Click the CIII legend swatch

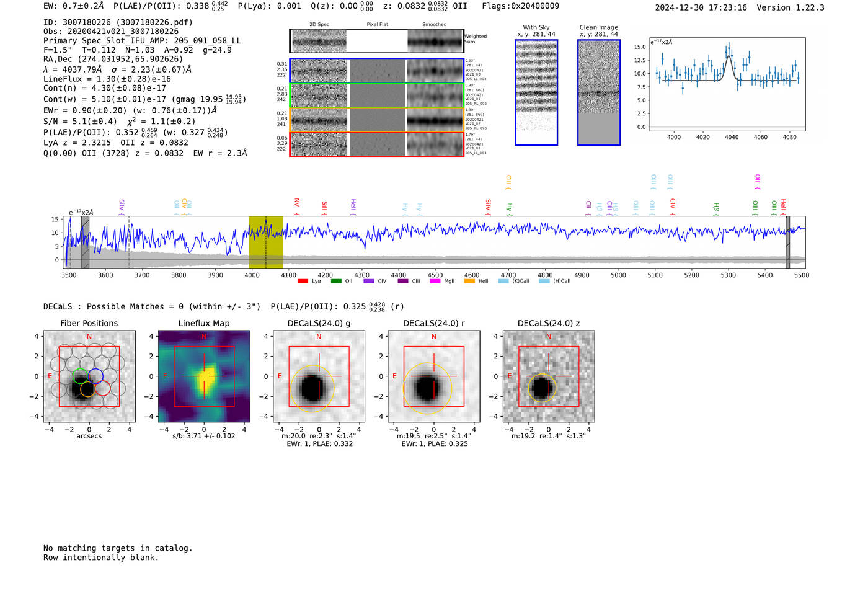(403, 281)
